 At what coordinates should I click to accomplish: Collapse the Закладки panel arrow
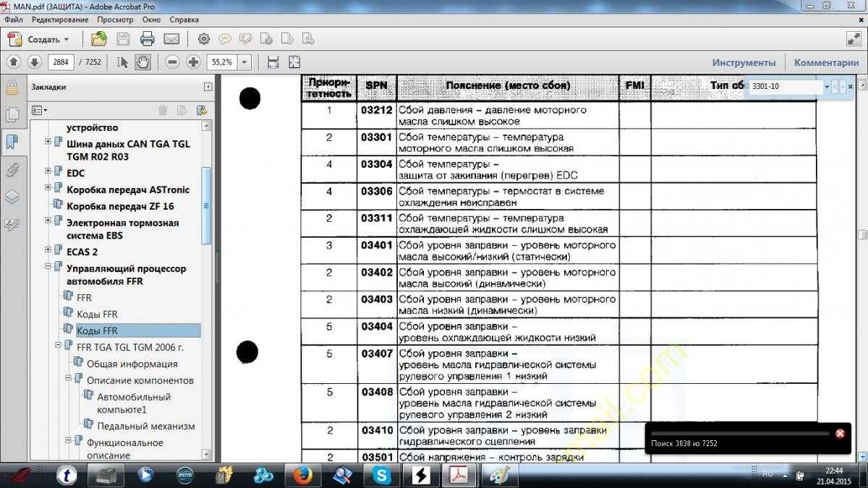point(208,87)
